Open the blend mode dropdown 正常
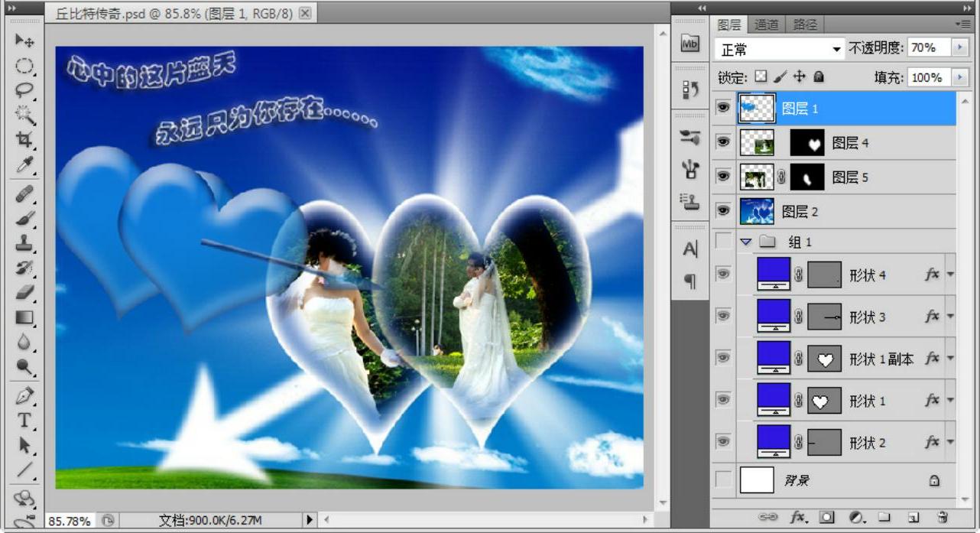980x533 pixels. pyautogui.click(x=780, y=49)
